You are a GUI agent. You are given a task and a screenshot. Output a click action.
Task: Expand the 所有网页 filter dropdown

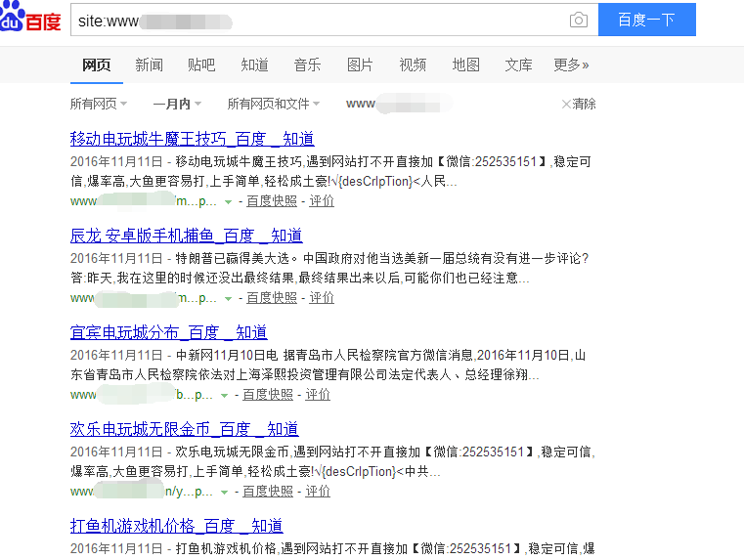pyautogui.click(x=100, y=104)
